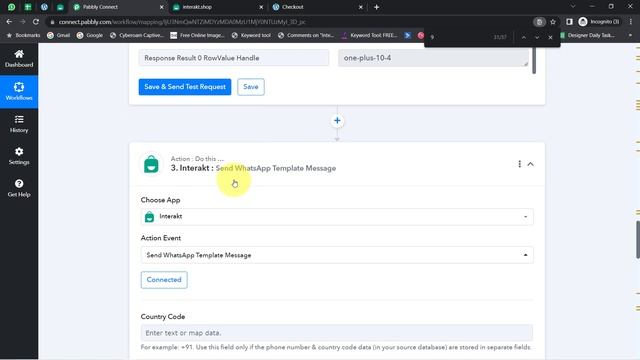Viewport: 640px width, 360px height.
Task: Click the one-plus-10-4 value field
Action: click(x=433, y=58)
